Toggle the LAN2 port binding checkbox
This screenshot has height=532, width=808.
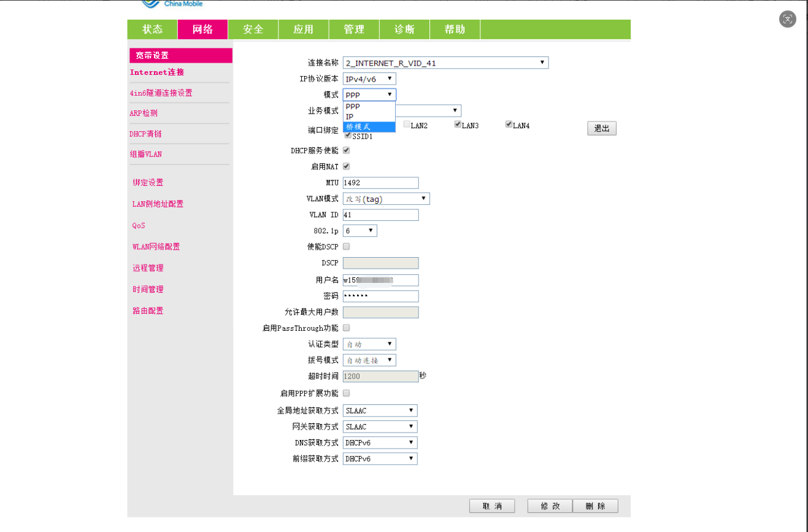[407, 125]
